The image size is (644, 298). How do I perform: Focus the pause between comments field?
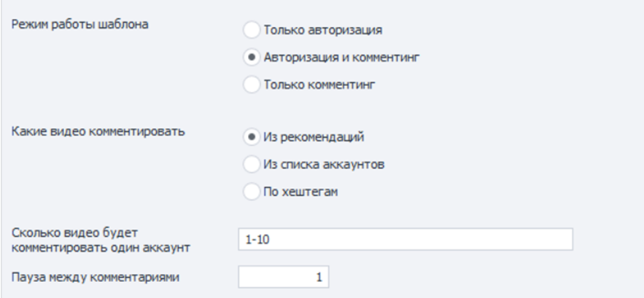(x=283, y=277)
